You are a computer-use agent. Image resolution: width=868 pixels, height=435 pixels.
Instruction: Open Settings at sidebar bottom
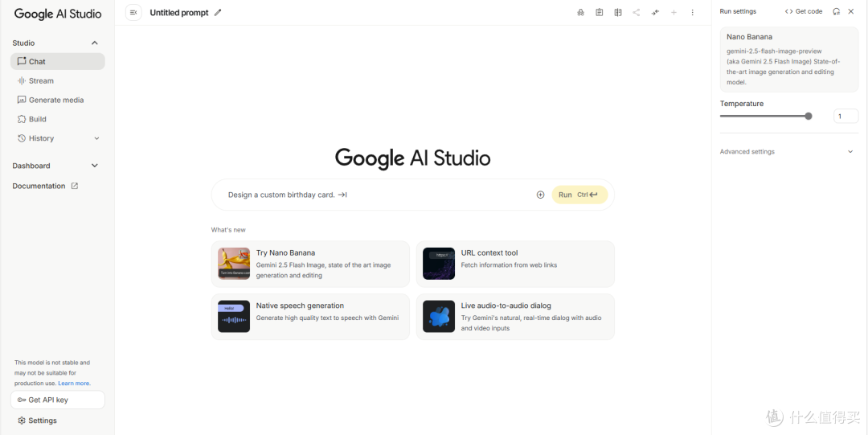[x=37, y=421]
